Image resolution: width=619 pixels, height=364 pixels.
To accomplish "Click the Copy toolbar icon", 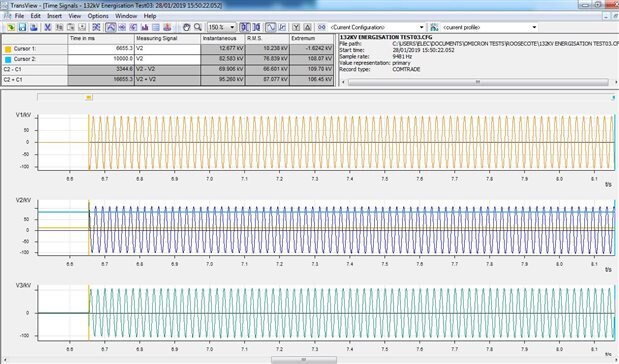I will (59, 27).
